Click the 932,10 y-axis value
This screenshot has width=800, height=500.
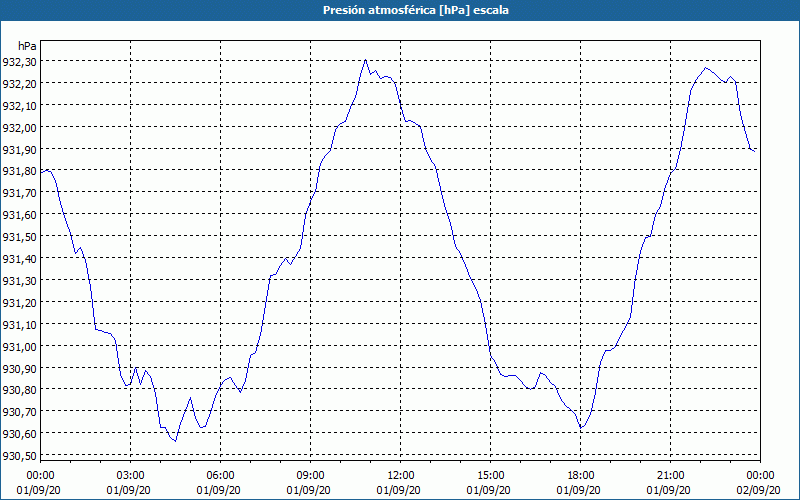click(x=20, y=105)
